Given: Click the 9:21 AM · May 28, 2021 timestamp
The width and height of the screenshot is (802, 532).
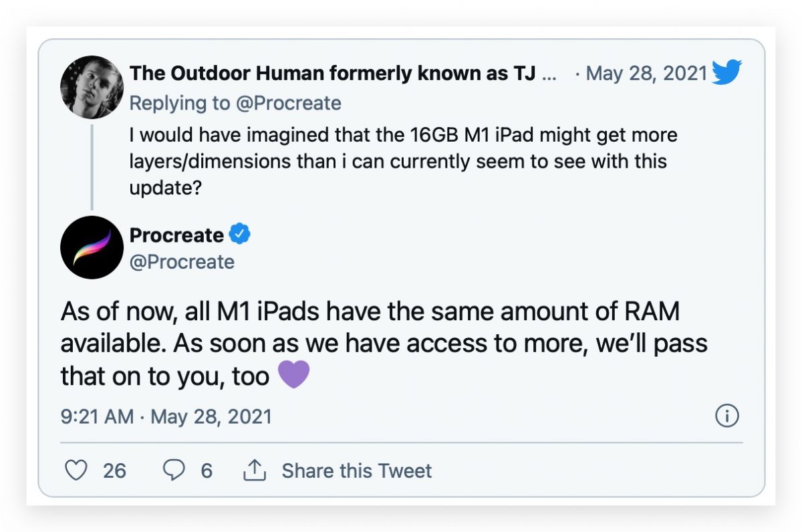Looking at the screenshot, I should 166,416.
